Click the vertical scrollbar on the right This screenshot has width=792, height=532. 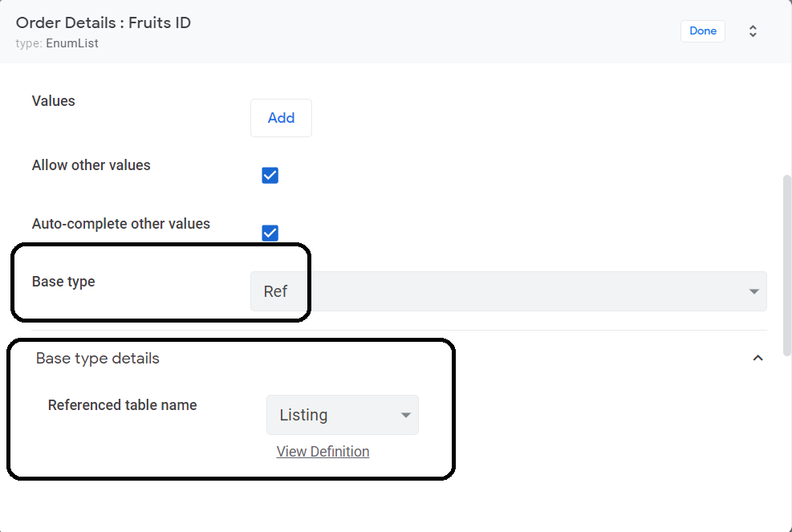[x=787, y=266]
